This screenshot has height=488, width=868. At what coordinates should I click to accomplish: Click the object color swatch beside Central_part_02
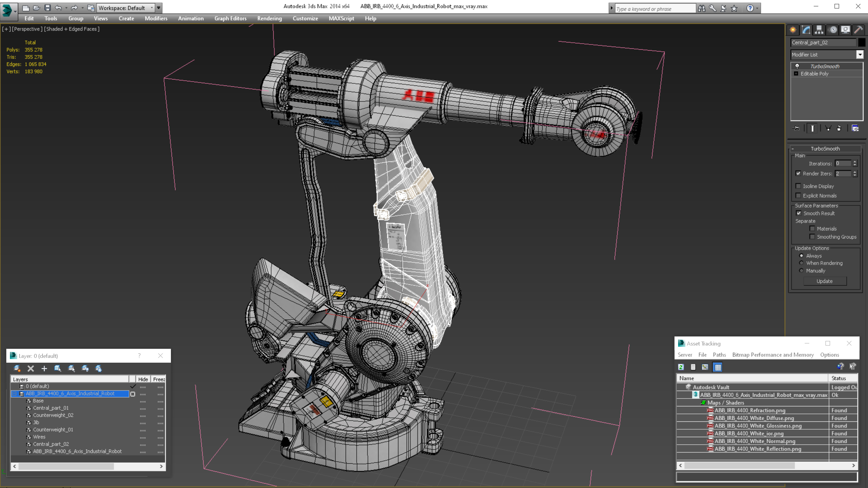tap(862, 42)
